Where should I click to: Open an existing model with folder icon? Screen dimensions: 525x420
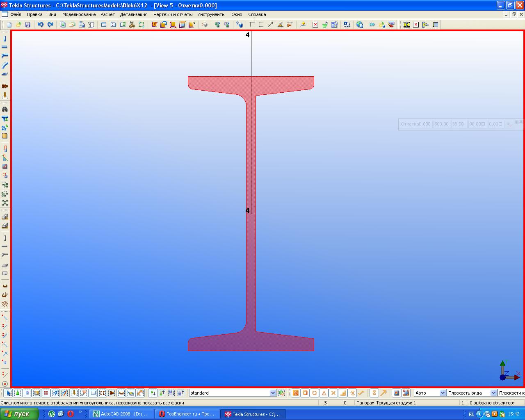18,25
